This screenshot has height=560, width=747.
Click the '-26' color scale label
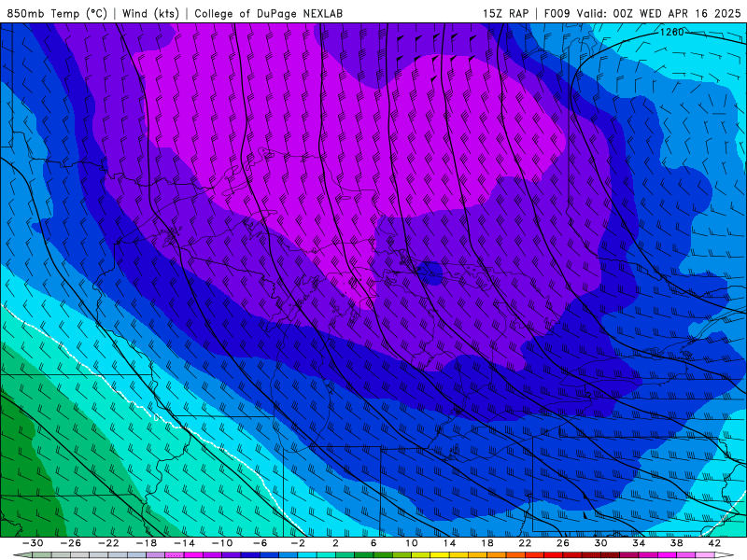pos(71,543)
